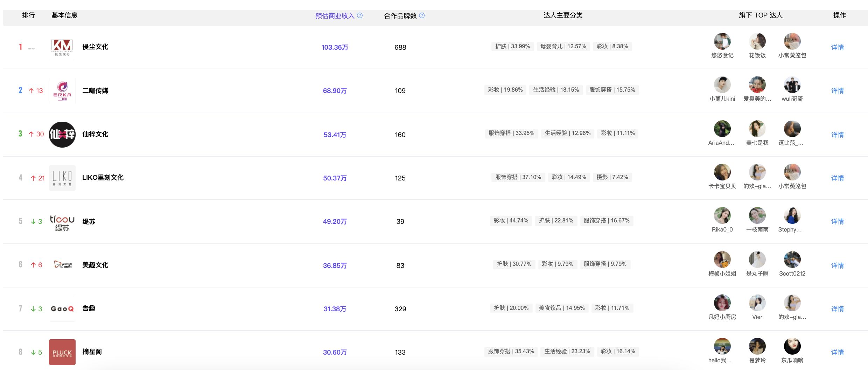The image size is (868, 370).
Task: Open 详情 for LIKO里刻文化
Action: (x=837, y=178)
